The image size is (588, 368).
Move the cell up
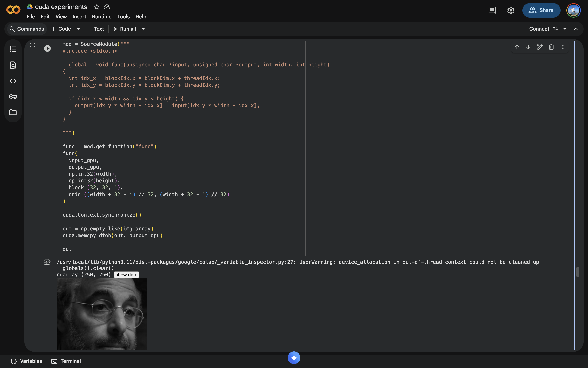click(517, 47)
